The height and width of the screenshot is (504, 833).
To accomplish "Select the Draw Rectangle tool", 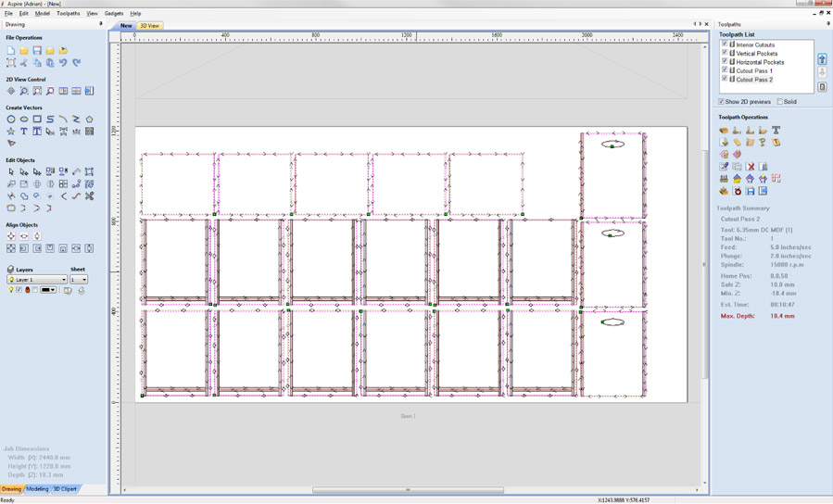I will [37, 119].
